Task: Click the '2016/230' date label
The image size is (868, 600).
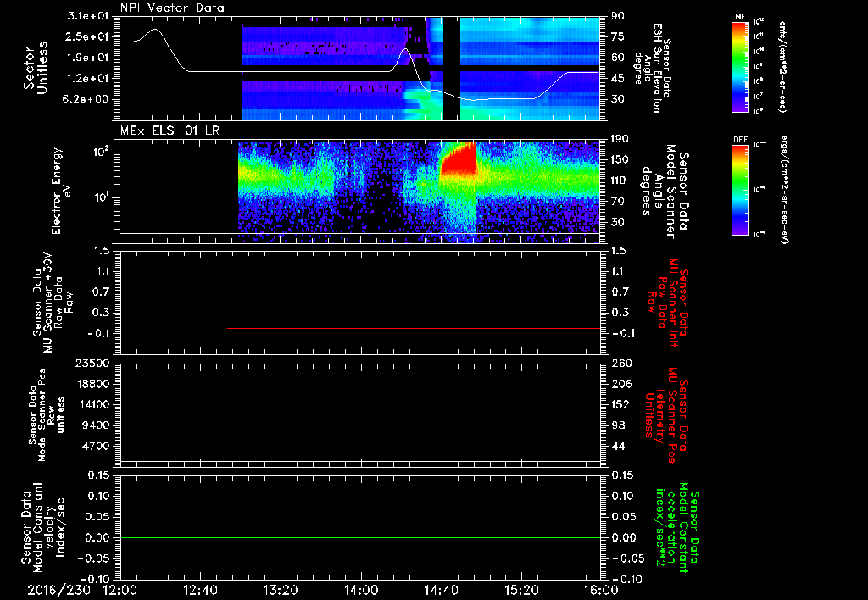Action: (59, 591)
